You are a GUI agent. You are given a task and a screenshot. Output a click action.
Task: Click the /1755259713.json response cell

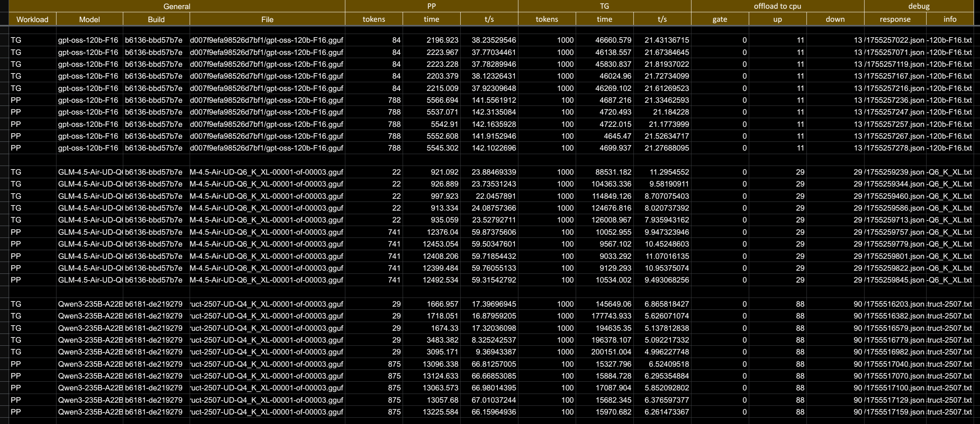click(895, 220)
